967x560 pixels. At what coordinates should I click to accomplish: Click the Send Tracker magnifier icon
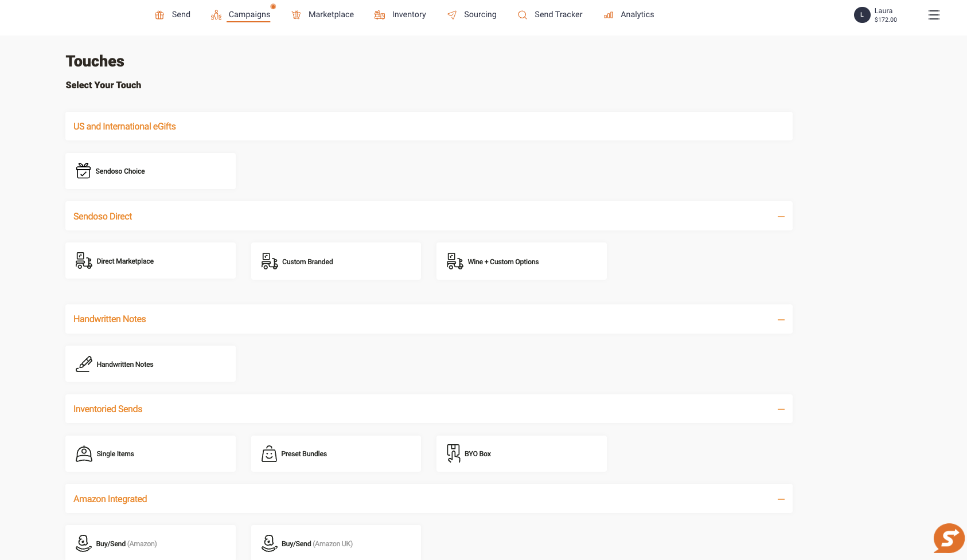[522, 15]
